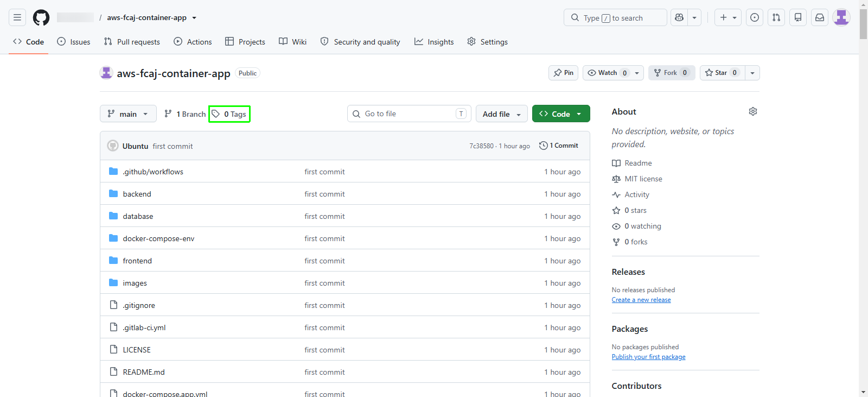Open Create new plus dropdown
This screenshot has height=397, width=868.
point(728,17)
